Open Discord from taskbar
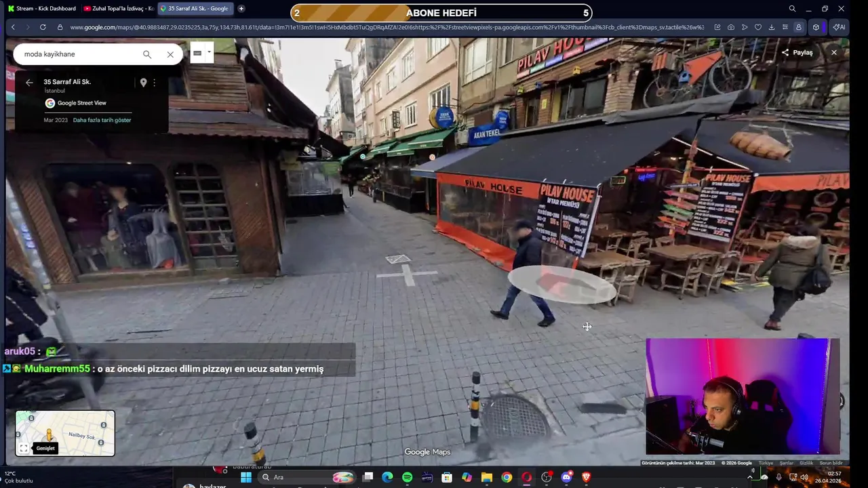The height and width of the screenshot is (488, 868). point(566,477)
